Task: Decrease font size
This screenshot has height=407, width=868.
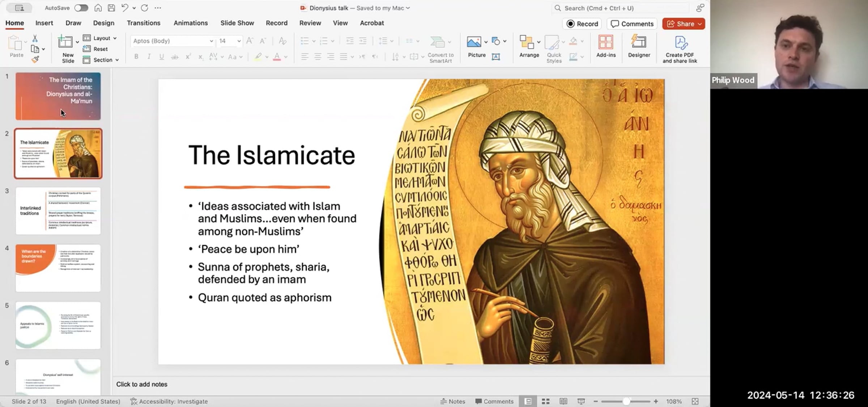Action: coord(263,41)
